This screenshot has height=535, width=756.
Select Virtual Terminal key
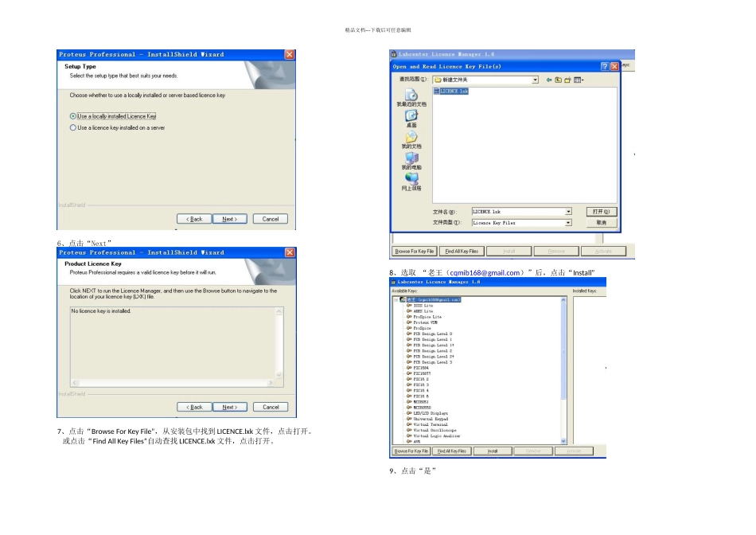pos(431,424)
